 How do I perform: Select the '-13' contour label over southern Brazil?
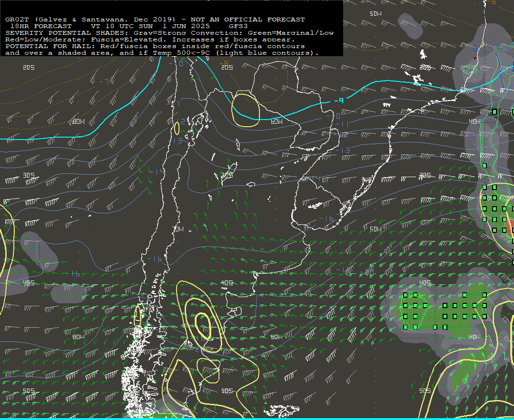343,150
